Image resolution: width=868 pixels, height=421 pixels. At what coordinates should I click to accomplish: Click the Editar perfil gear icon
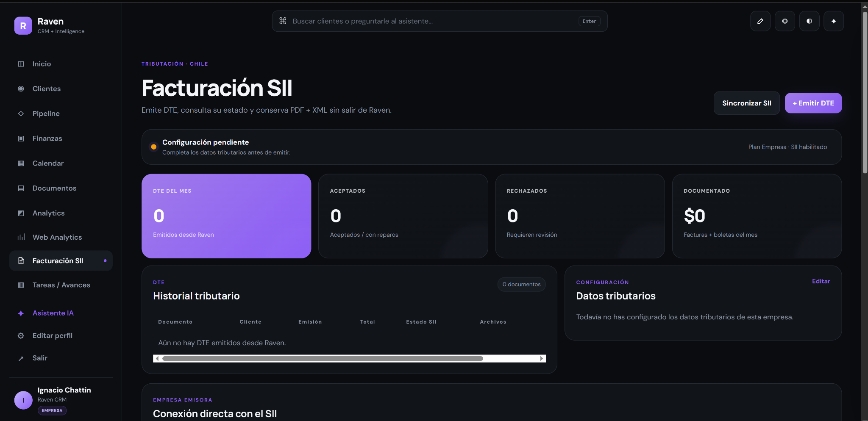tap(21, 336)
